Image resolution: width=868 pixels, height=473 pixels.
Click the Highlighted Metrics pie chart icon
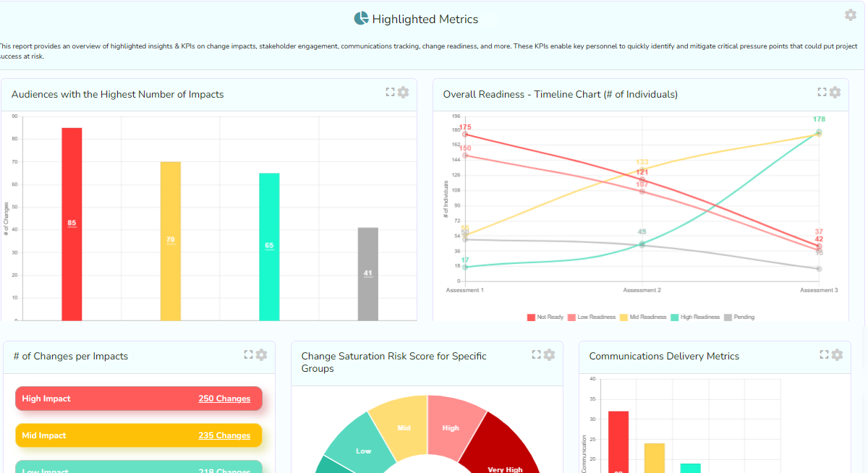point(362,19)
